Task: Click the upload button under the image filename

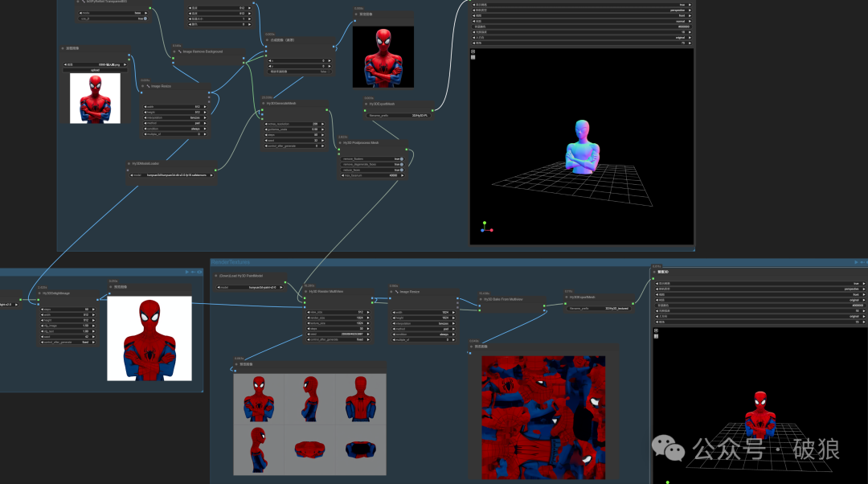Action: 95,70
